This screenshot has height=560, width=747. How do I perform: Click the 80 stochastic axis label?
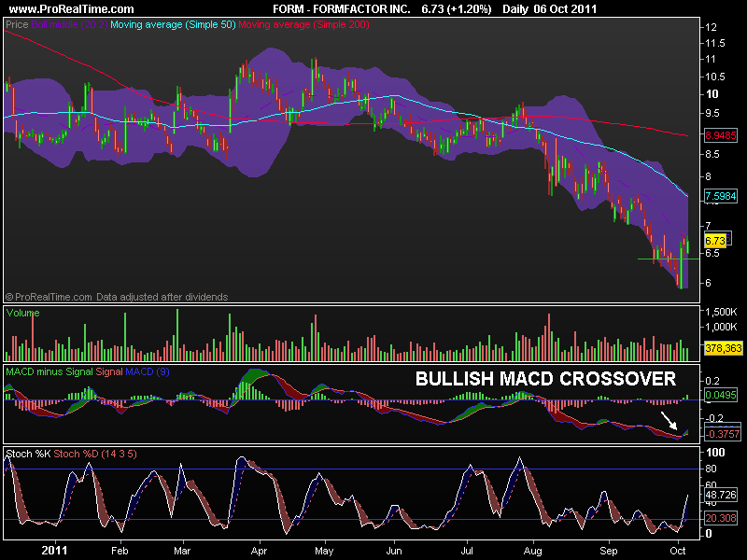point(711,469)
